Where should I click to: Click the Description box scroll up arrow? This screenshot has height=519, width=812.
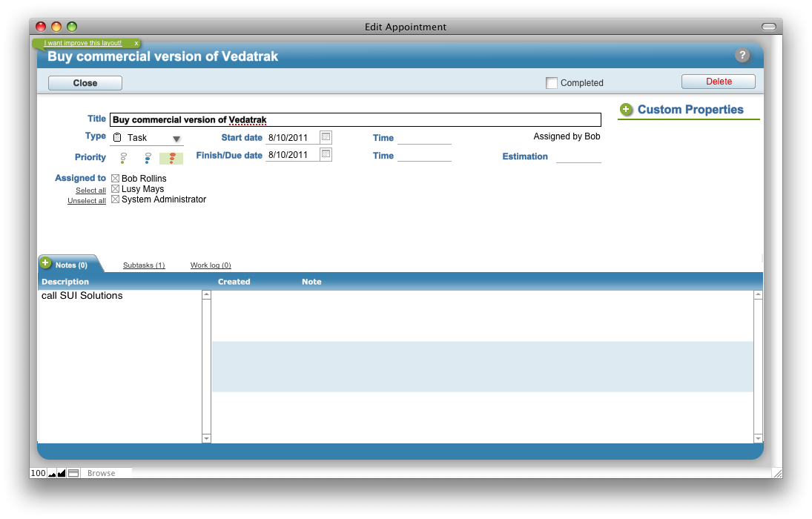coord(206,295)
